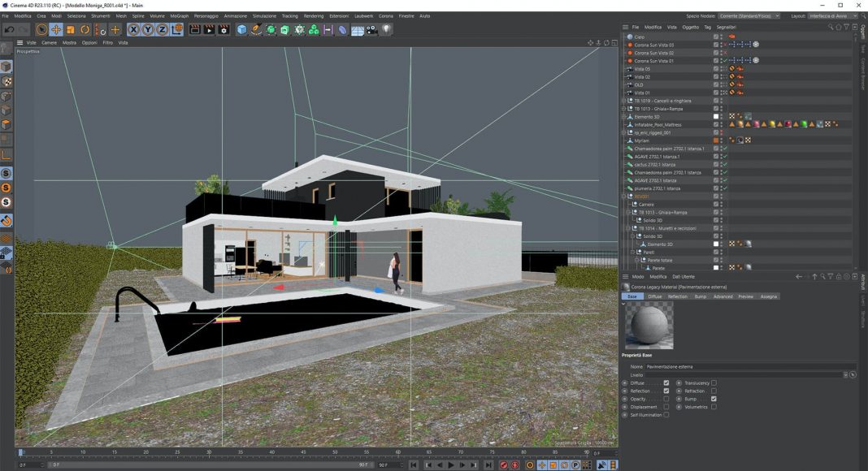Activate the Rotate tool
The width and height of the screenshot is (868, 471).
pyautogui.click(x=85, y=30)
